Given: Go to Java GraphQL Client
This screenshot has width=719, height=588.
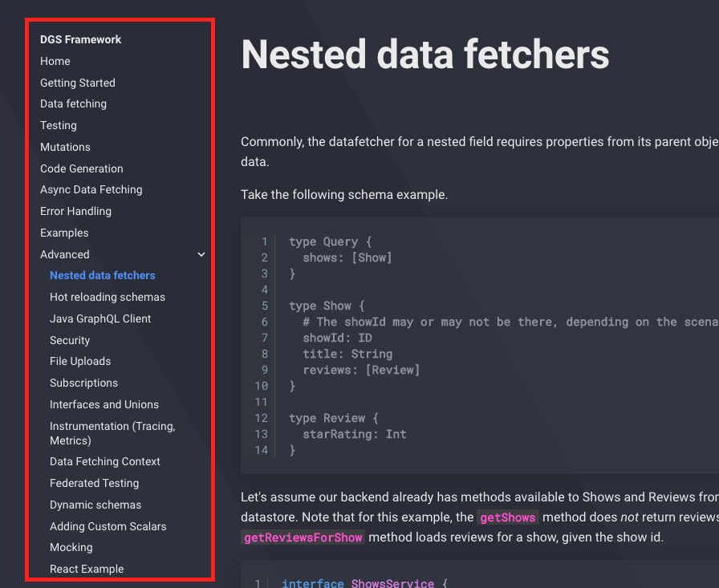Looking at the screenshot, I should [100, 318].
